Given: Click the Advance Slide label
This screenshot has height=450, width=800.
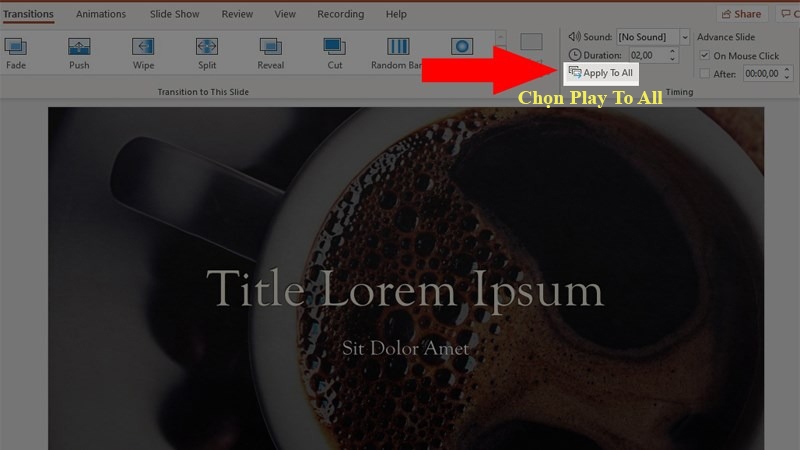Looking at the screenshot, I should [x=726, y=37].
